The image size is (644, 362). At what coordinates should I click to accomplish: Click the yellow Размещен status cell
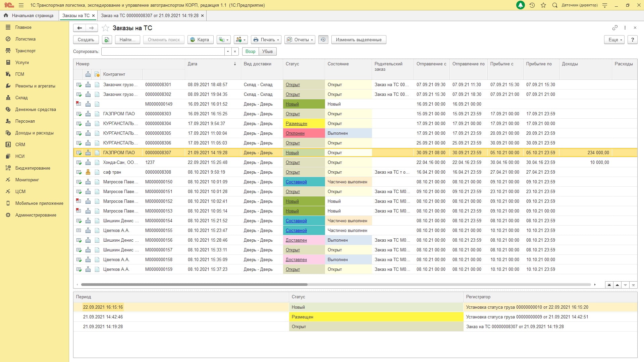pos(304,123)
